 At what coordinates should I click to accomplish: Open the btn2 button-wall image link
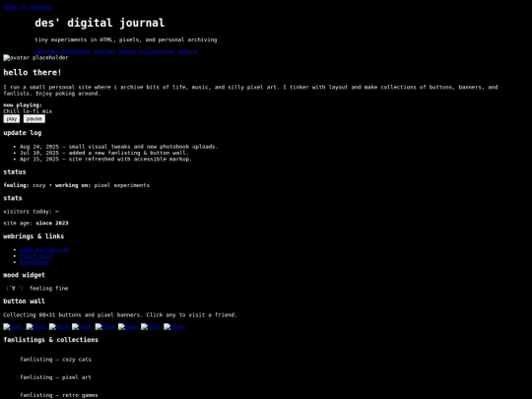pyautogui.click(x=36, y=327)
